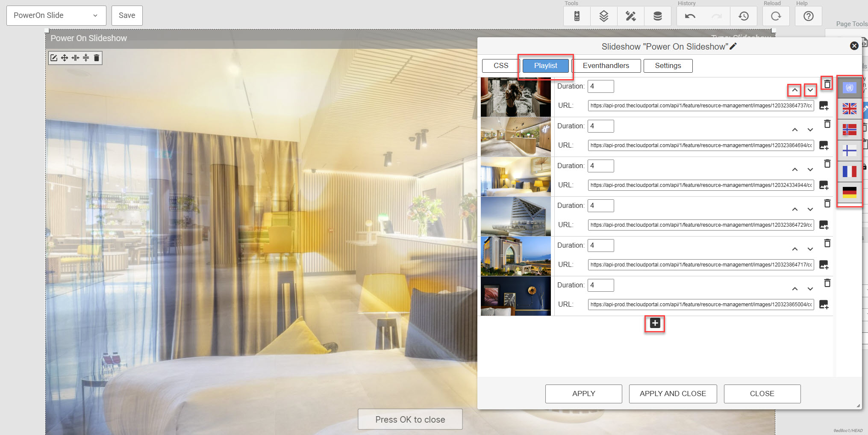The image size is (868, 435).
Task: Switch to the English flag language
Action: pyautogui.click(x=850, y=109)
